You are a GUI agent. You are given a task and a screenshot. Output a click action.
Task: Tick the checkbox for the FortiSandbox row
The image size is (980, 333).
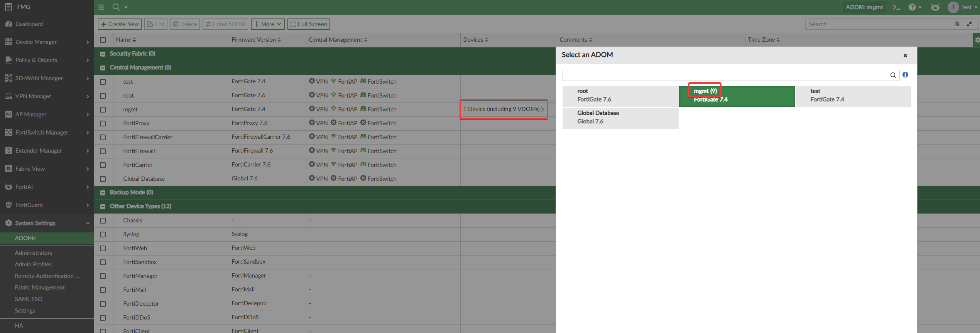click(103, 262)
